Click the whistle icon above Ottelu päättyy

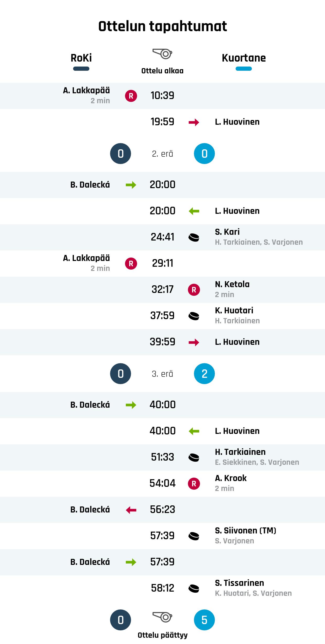point(162,617)
